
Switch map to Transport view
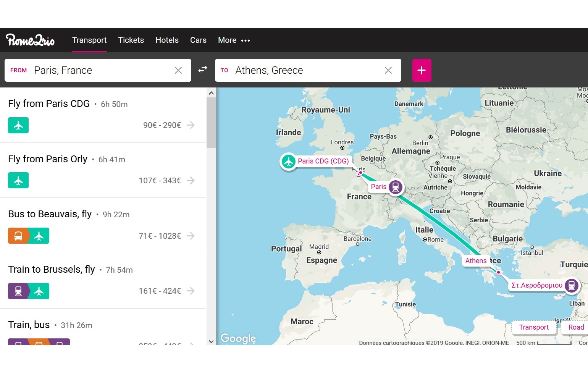coord(534,327)
